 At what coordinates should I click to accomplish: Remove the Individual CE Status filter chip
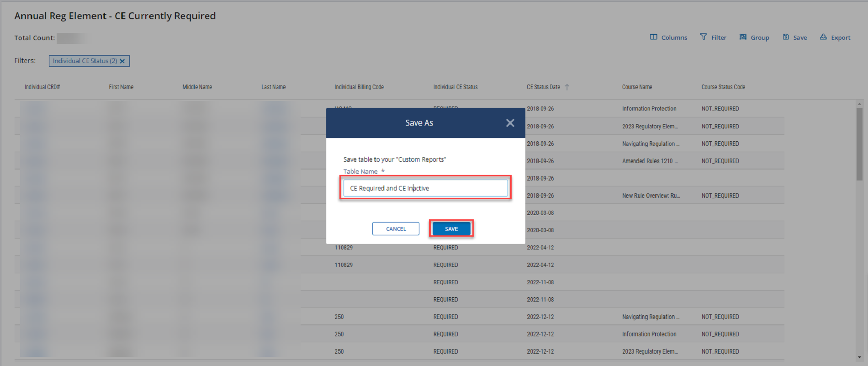[122, 61]
